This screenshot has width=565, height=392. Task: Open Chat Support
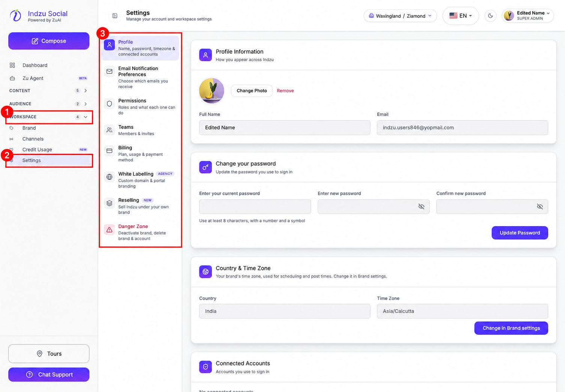tap(49, 375)
